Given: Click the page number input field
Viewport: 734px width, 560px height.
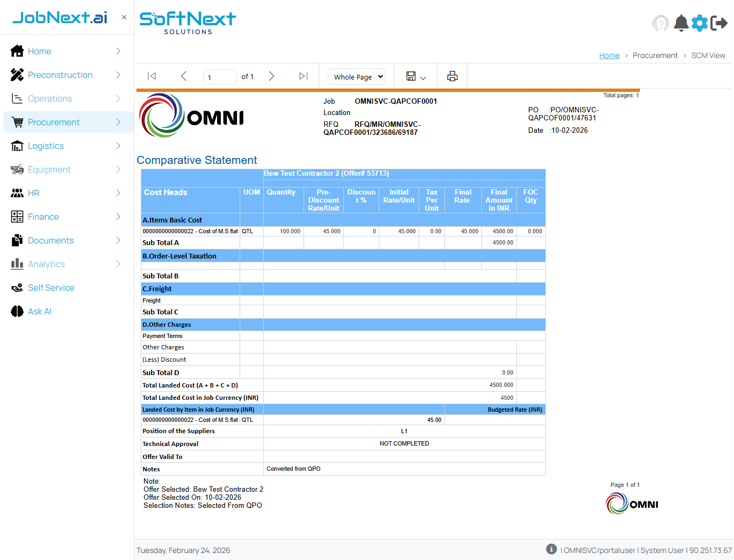Looking at the screenshot, I should coord(220,76).
